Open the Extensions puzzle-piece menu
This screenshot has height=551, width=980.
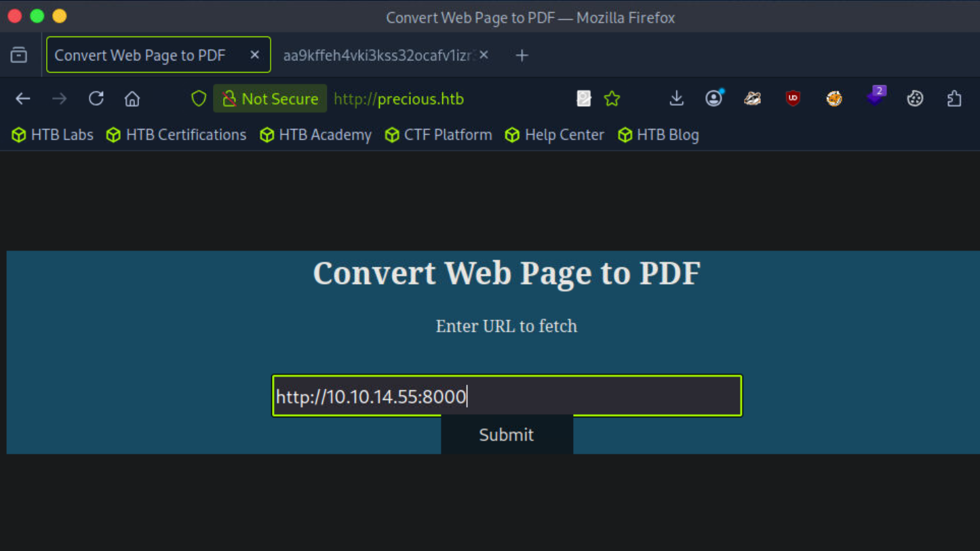[954, 99]
